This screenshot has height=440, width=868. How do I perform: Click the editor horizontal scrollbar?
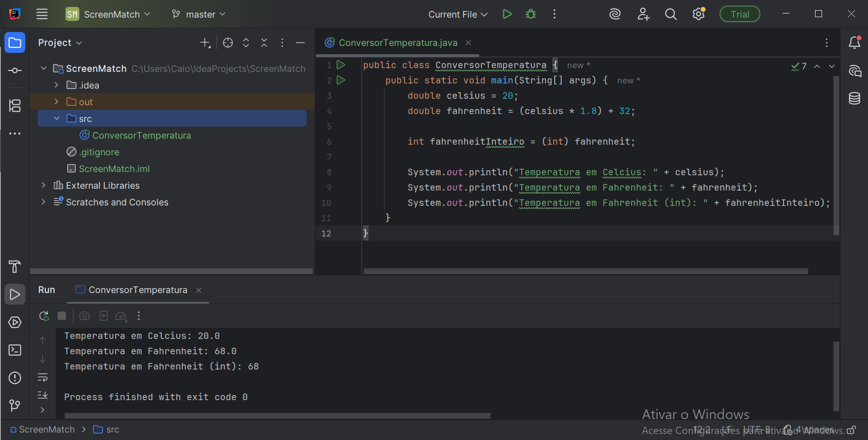pos(585,271)
